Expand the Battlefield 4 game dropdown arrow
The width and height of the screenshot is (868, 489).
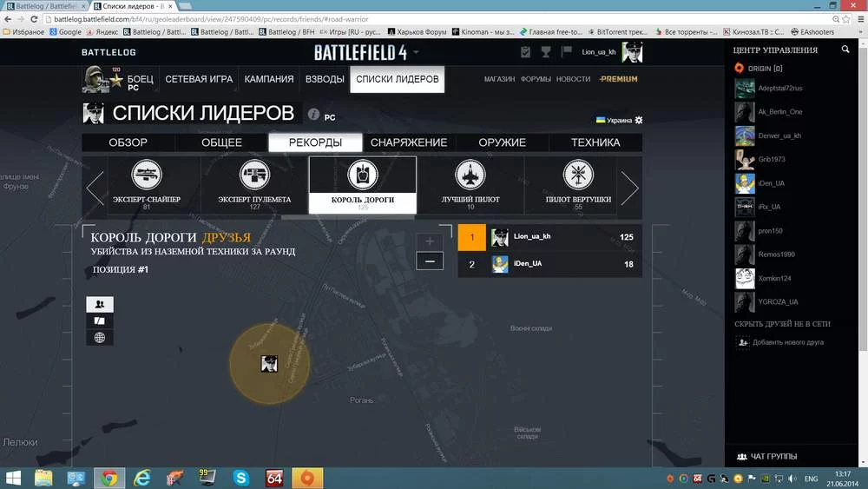coord(416,52)
